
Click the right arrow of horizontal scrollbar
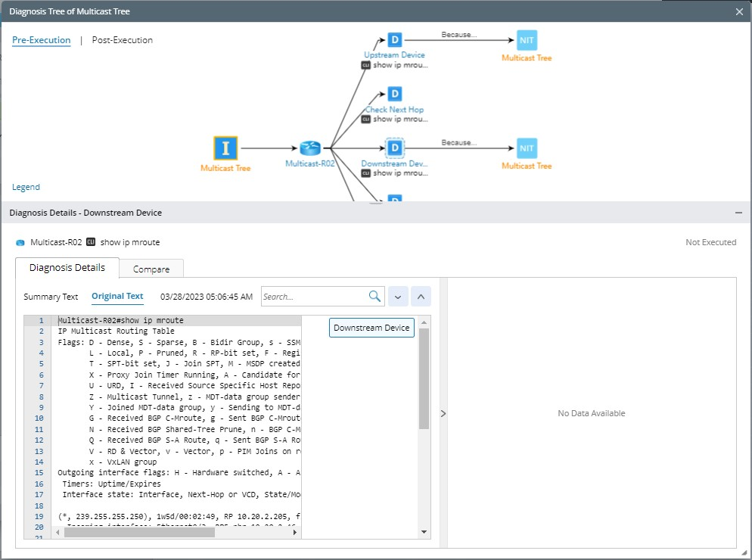coord(294,532)
